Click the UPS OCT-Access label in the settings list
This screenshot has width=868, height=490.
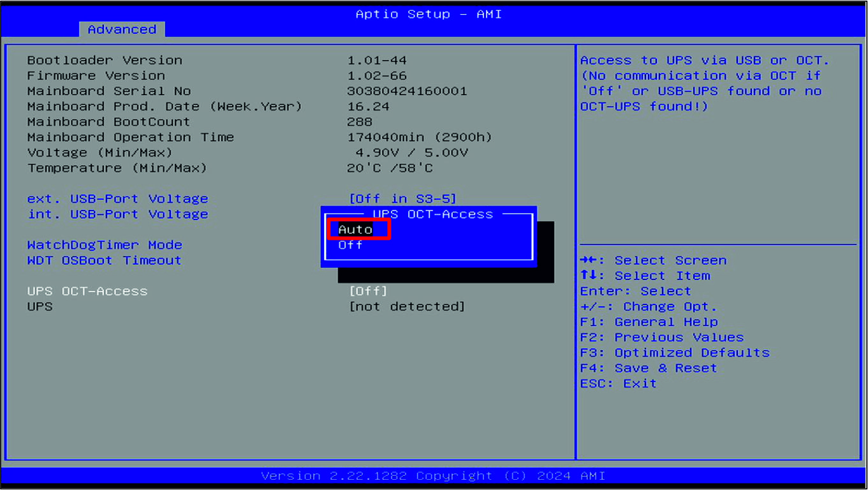click(x=87, y=291)
